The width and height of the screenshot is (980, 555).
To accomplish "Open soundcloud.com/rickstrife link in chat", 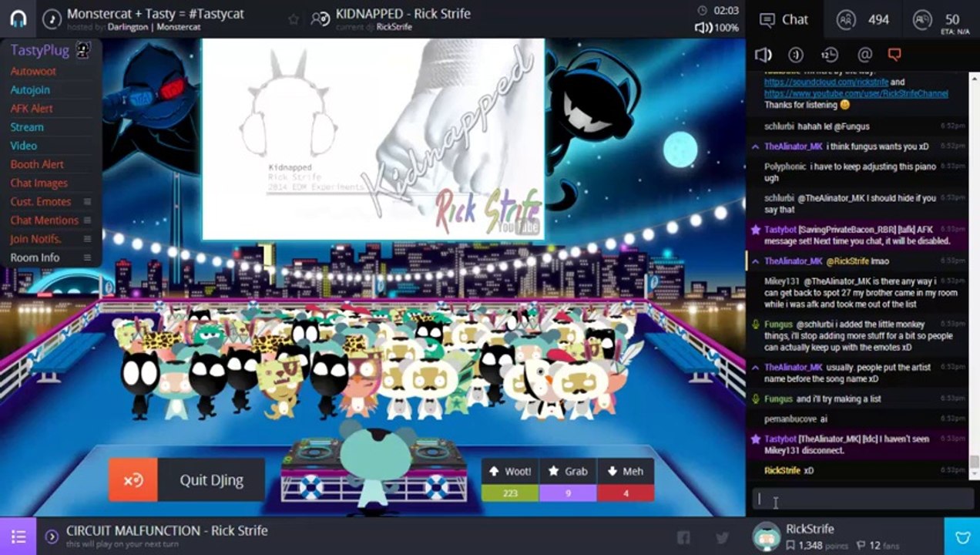I will (x=826, y=82).
